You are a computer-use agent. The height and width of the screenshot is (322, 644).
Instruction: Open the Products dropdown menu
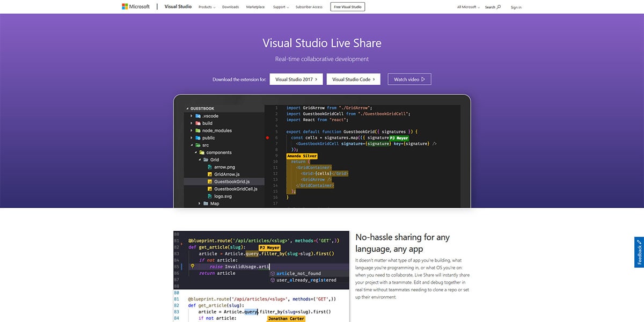(207, 7)
